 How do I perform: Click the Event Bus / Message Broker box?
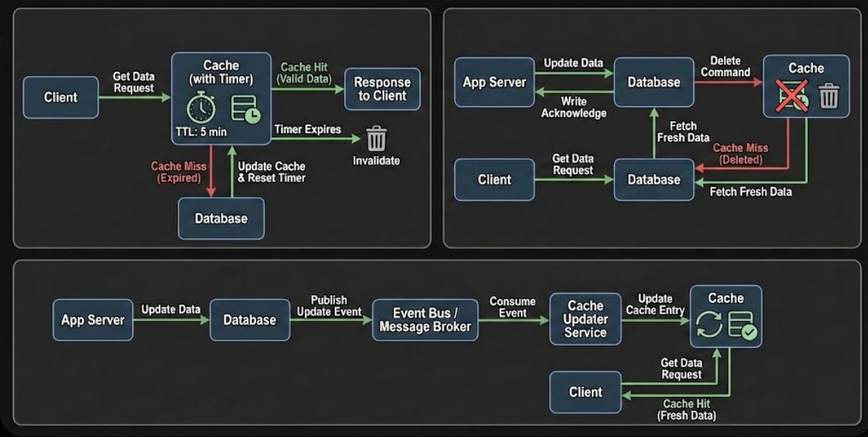pos(425,320)
